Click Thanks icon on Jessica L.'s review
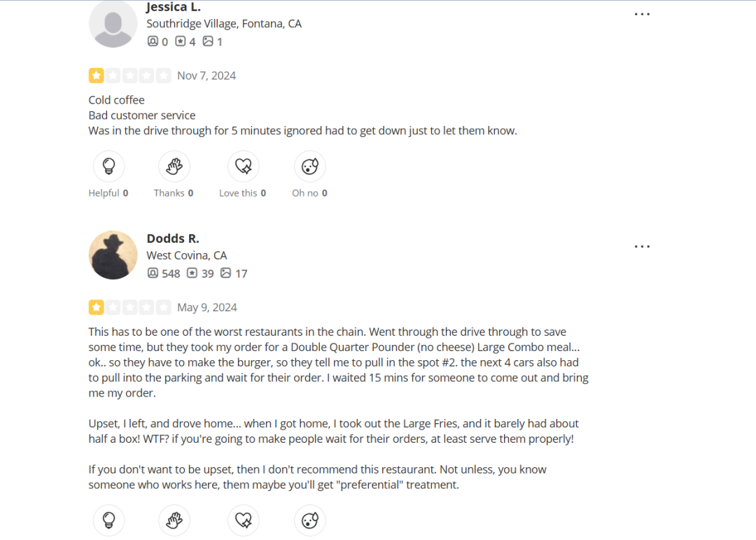The image size is (756, 540). click(174, 166)
